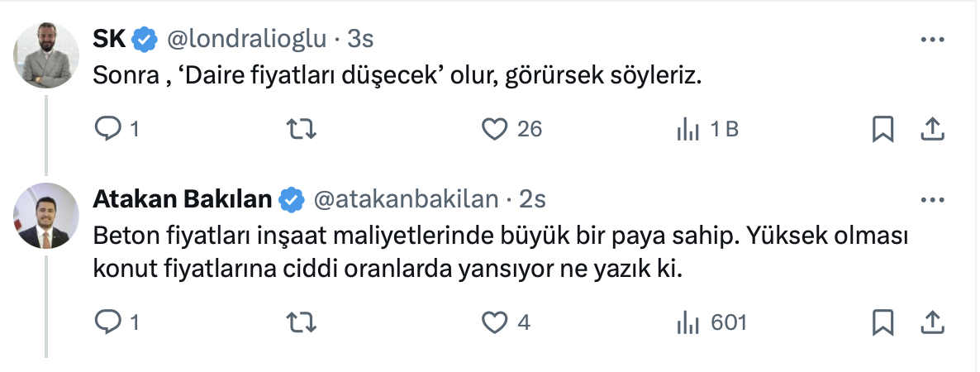Like SK's tweet with 26 likes
The image size is (980, 372).
click(494, 129)
